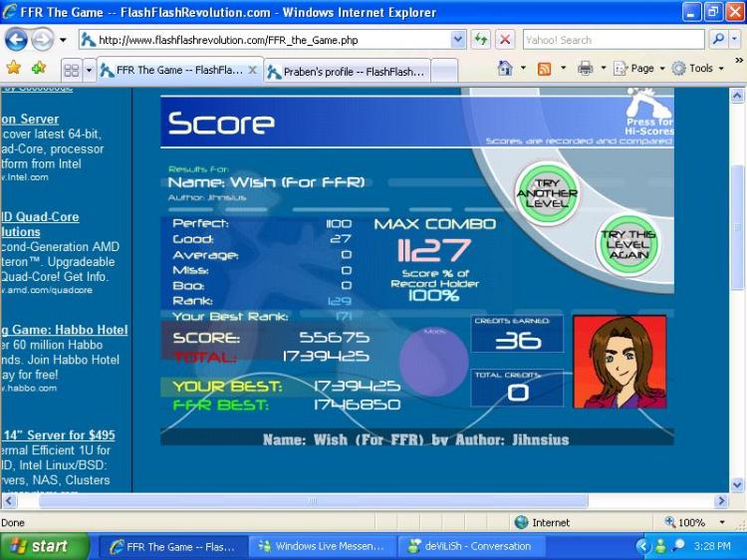Open deViLiSh Conversation taskbar button
Image resolution: width=747 pixels, height=560 pixels.
[x=471, y=547]
